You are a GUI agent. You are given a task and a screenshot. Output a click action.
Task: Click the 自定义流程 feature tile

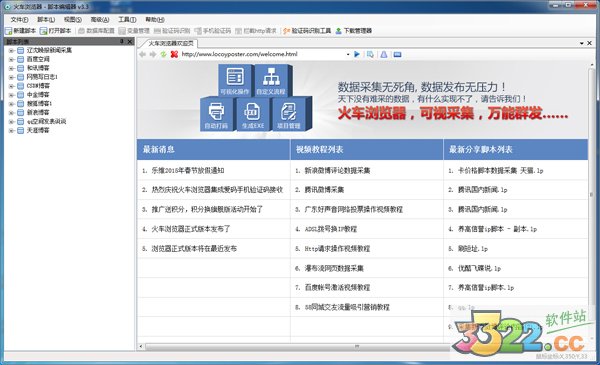(x=271, y=80)
